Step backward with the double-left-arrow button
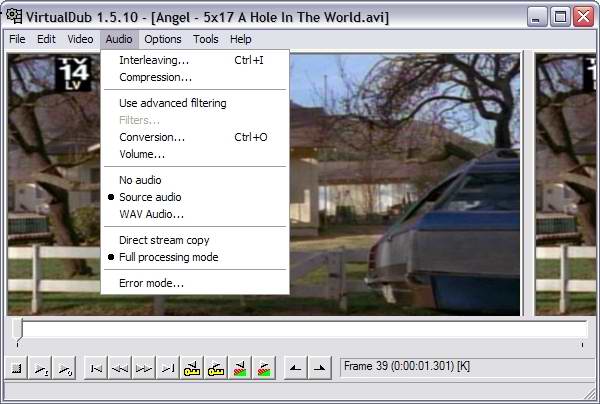 pyautogui.click(x=120, y=368)
